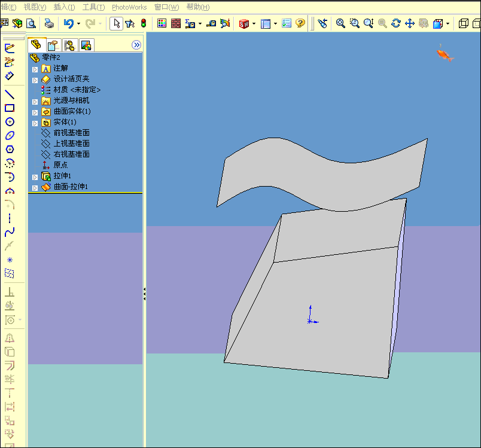Click the Zoom to Fit icon
The height and width of the screenshot is (448, 481).
point(340,23)
